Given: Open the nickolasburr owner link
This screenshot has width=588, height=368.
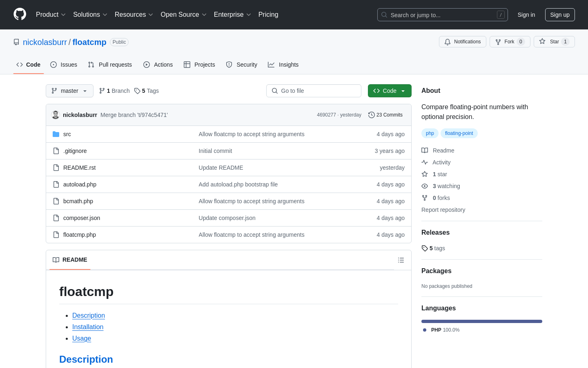Looking at the screenshot, I should [x=45, y=42].
